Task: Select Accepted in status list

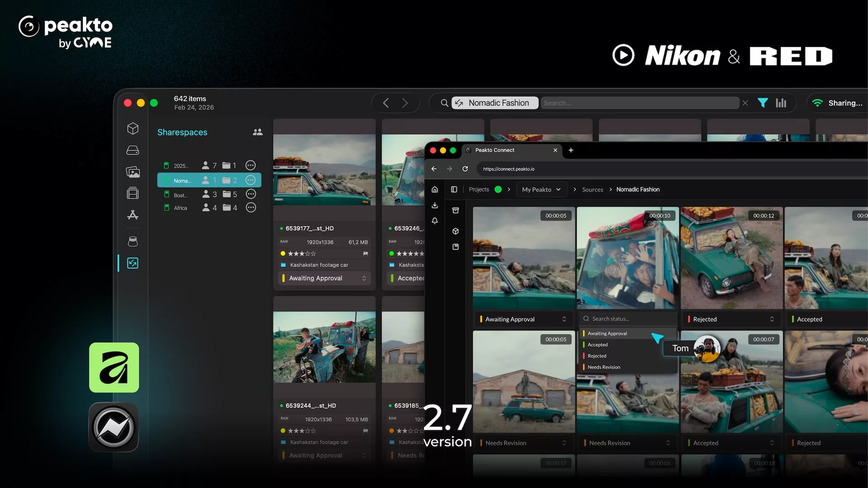Action: [x=598, y=344]
